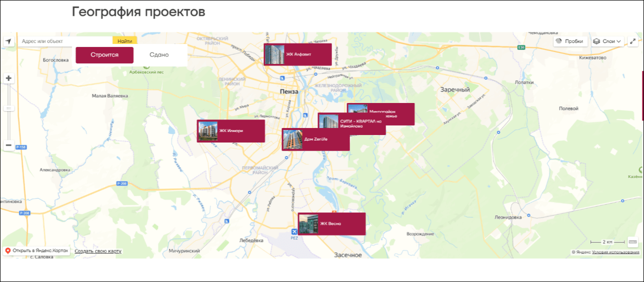Select the ЖК Алфавит map marker

click(297, 54)
